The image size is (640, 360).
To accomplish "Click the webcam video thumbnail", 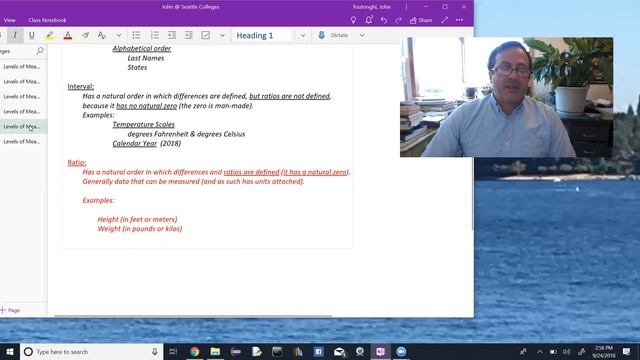I will 506,97.
